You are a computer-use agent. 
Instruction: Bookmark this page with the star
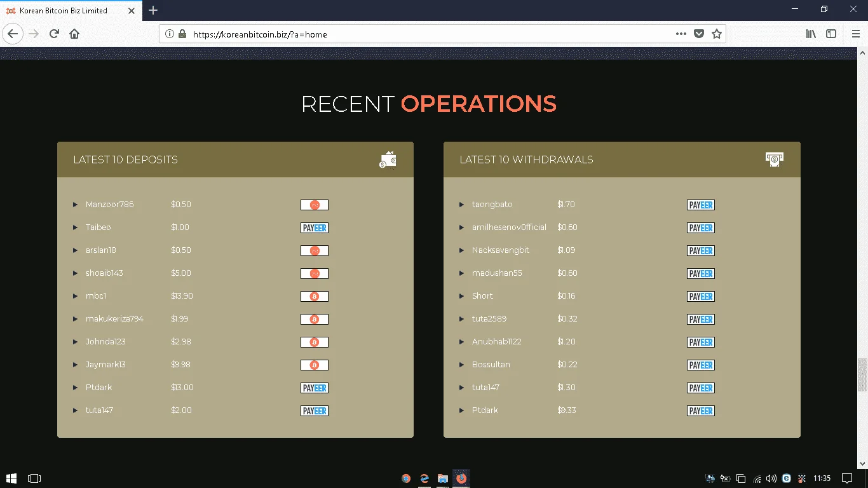(x=717, y=34)
